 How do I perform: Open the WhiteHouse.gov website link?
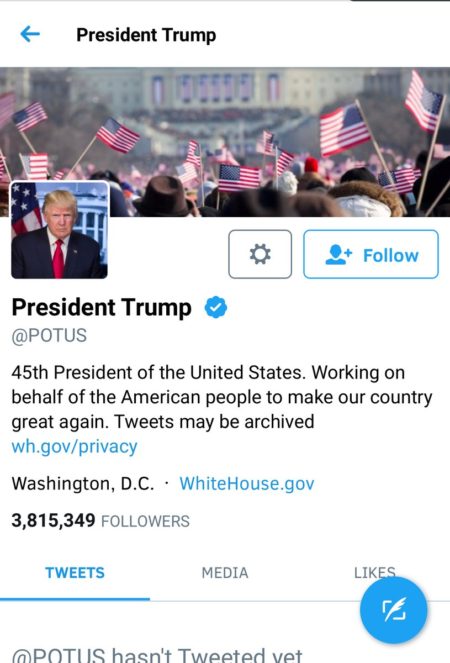tap(247, 483)
